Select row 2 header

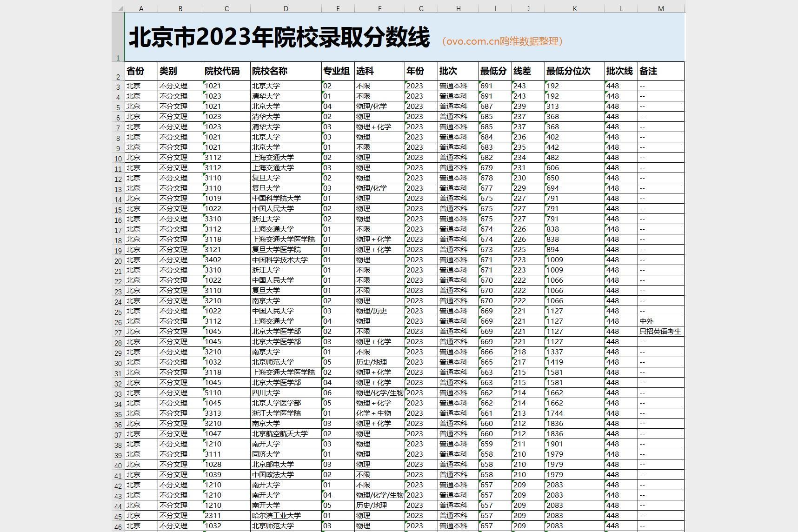(x=118, y=71)
